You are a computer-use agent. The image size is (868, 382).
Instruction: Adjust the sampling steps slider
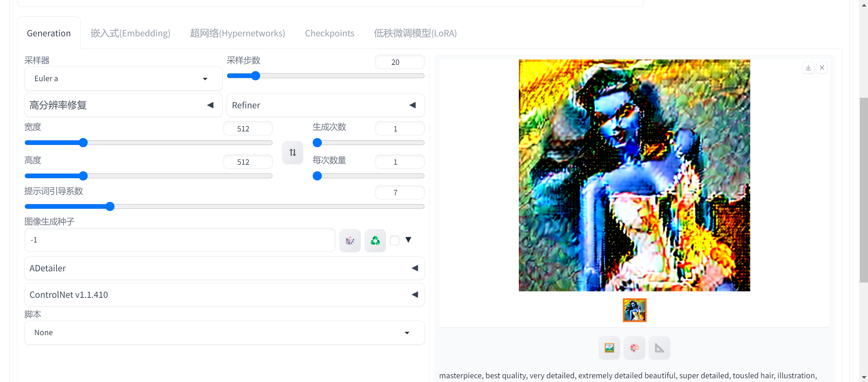click(x=325, y=76)
